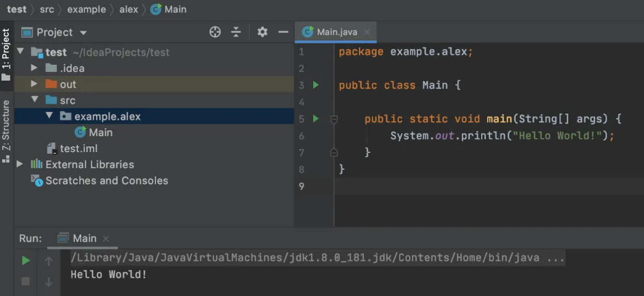Screen dimensions: 644x296
Task: Collapse the example.alex package
Action: tap(49, 116)
